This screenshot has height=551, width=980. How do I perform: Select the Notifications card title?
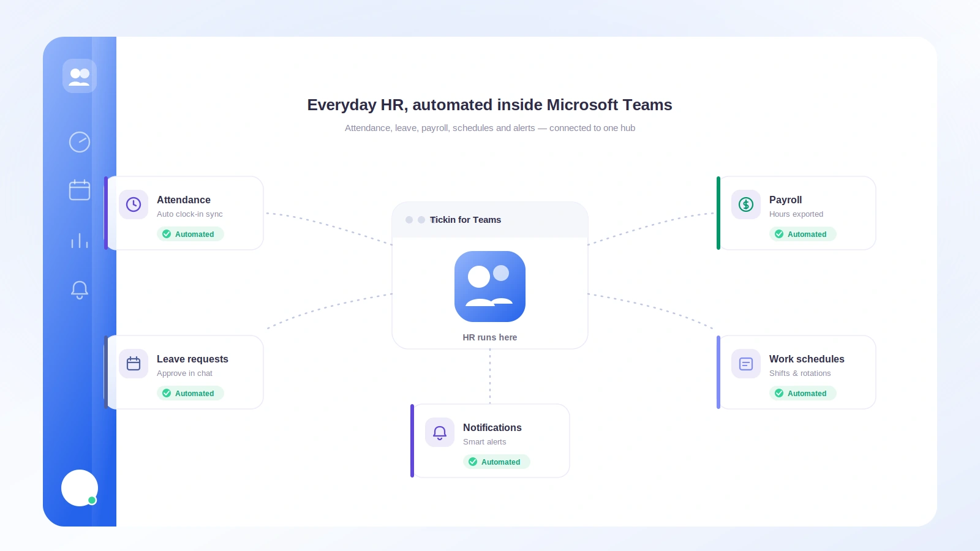coord(492,427)
